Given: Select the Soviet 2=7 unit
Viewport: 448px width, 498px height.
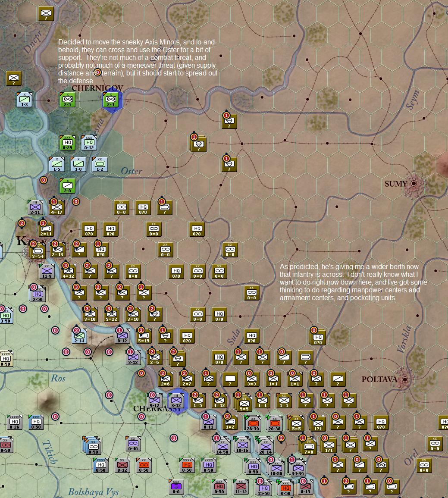Looking at the screenshot, I should tap(187, 379).
